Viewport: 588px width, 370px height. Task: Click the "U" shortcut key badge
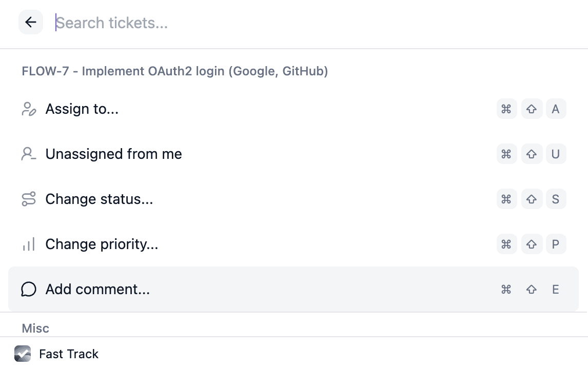[556, 154]
